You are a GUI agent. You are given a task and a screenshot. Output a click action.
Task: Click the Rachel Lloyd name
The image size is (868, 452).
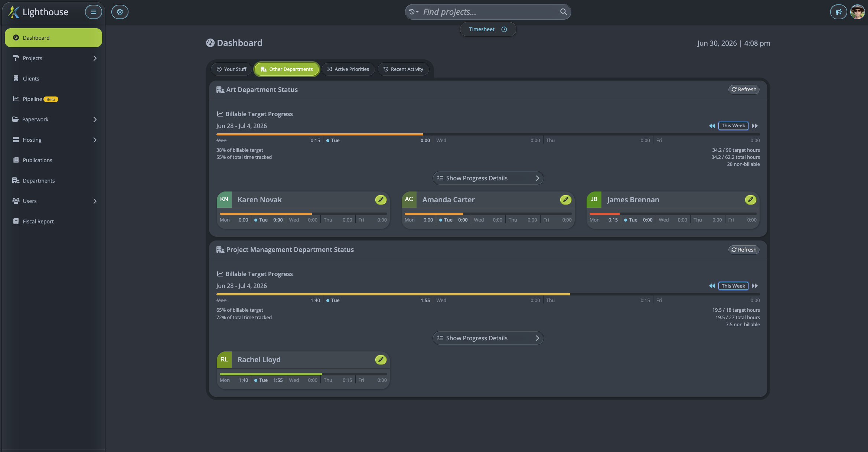pyautogui.click(x=259, y=360)
